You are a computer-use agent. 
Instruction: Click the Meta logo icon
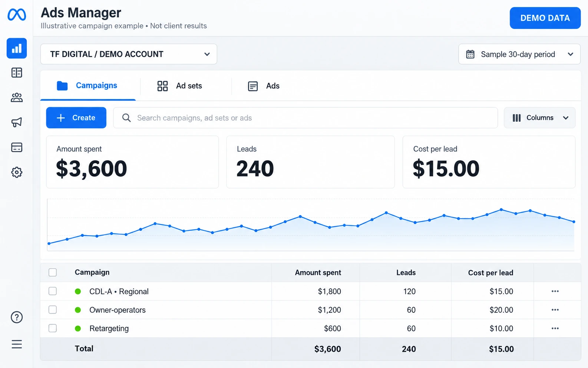click(17, 15)
